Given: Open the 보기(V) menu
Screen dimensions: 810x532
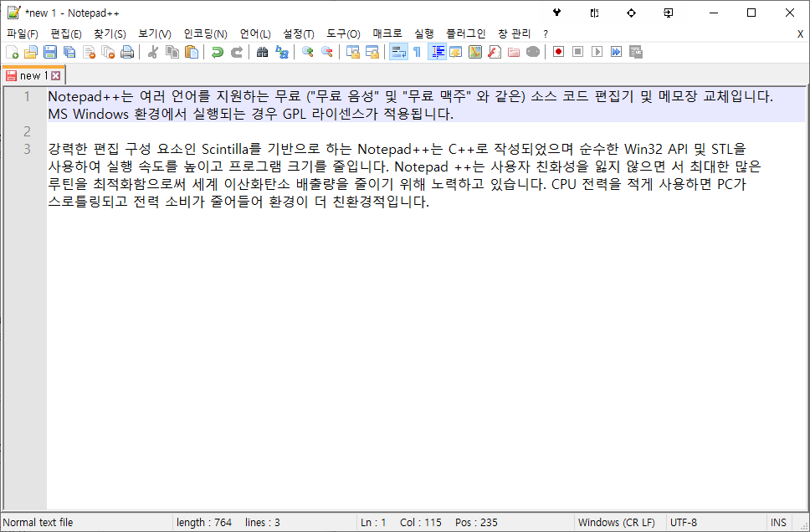Looking at the screenshot, I should point(155,34).
